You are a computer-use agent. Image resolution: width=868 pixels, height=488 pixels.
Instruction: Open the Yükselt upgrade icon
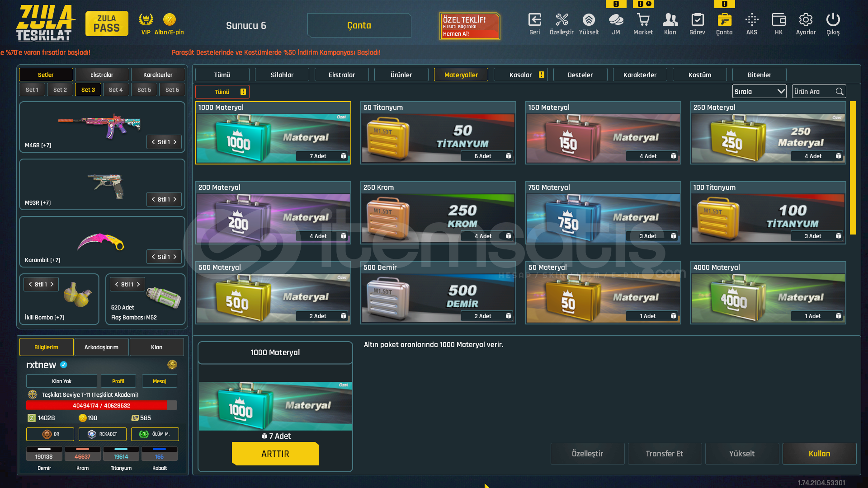pos(589,20)
